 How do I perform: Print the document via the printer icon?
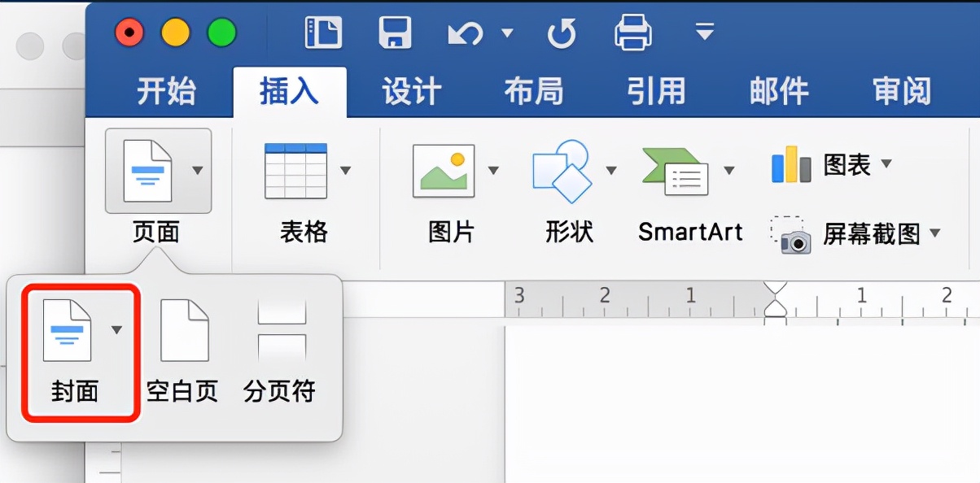pos(634,31)
